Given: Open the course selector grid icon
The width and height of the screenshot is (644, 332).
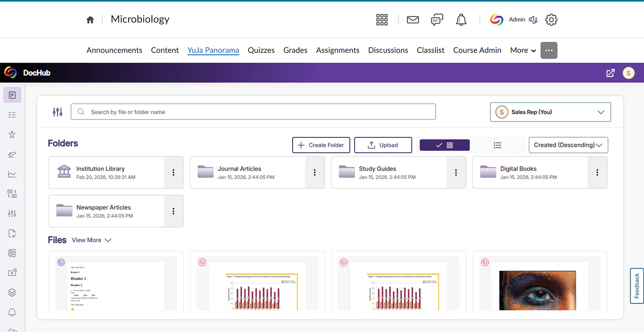Looking at the screenshot, I should (382, 20).
